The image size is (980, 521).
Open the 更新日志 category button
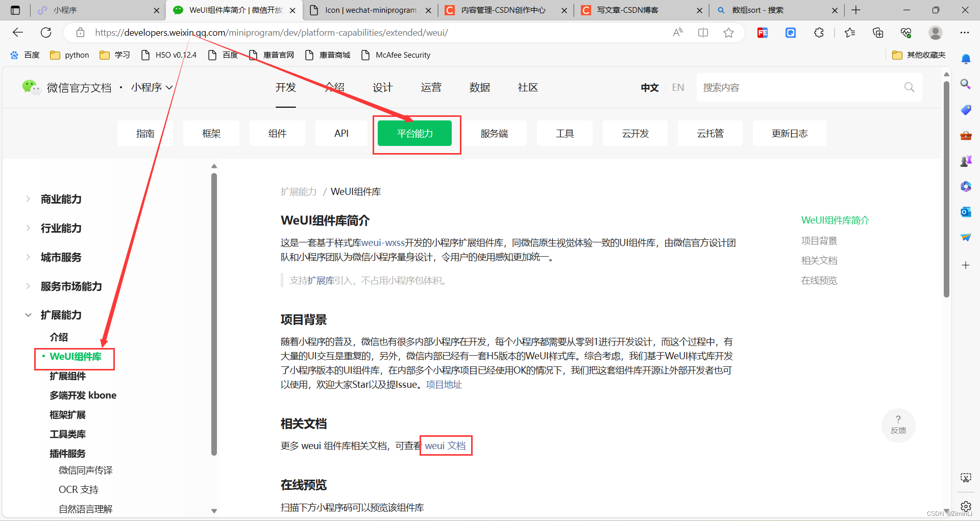(790, 133)
